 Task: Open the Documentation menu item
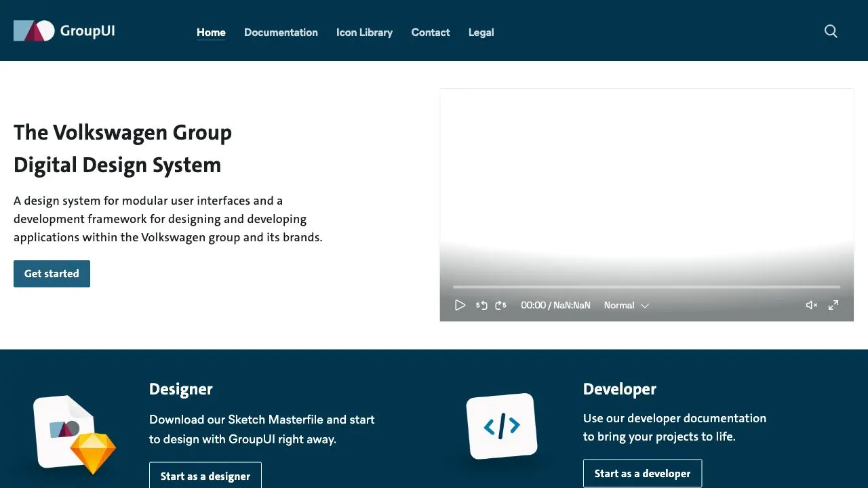click(x=281, y=33)
